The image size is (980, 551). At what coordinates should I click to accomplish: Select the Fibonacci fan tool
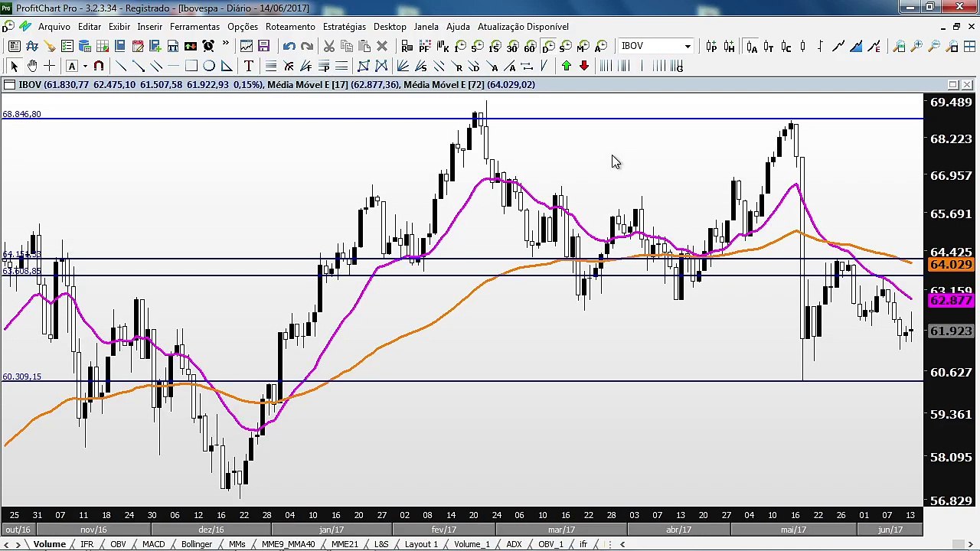(305, 66)
